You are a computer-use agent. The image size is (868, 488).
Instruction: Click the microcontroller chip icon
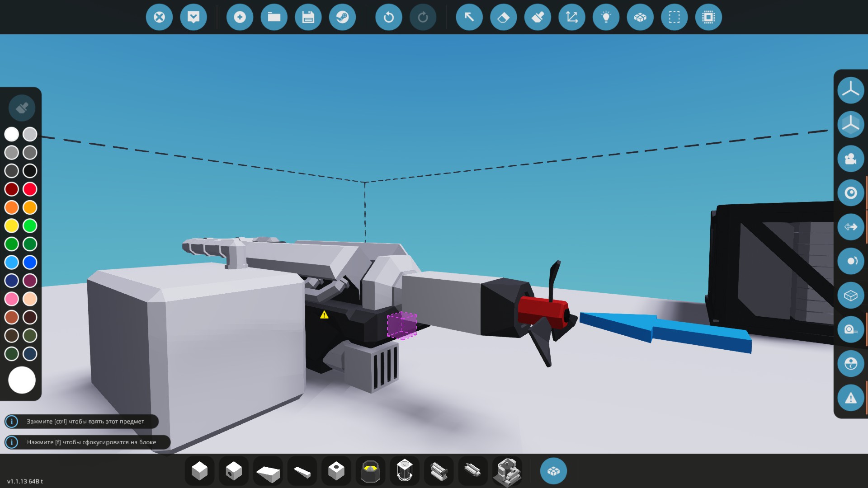tap(708, 17)
